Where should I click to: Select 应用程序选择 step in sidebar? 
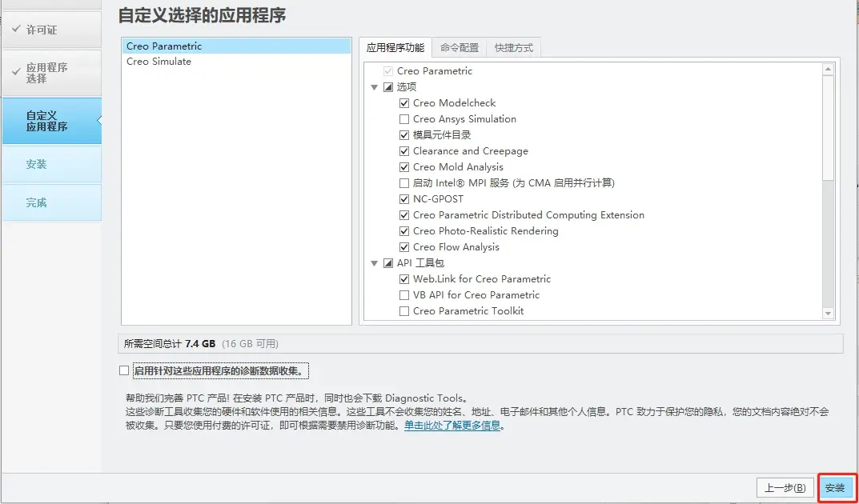pos(51,73)
